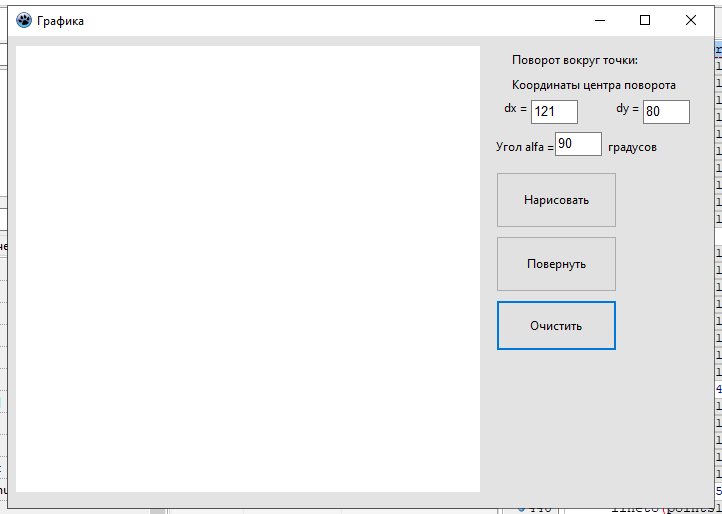Click the Угол alfa = label
Viewport: 722px width, 514px height.
click(524, 147)
